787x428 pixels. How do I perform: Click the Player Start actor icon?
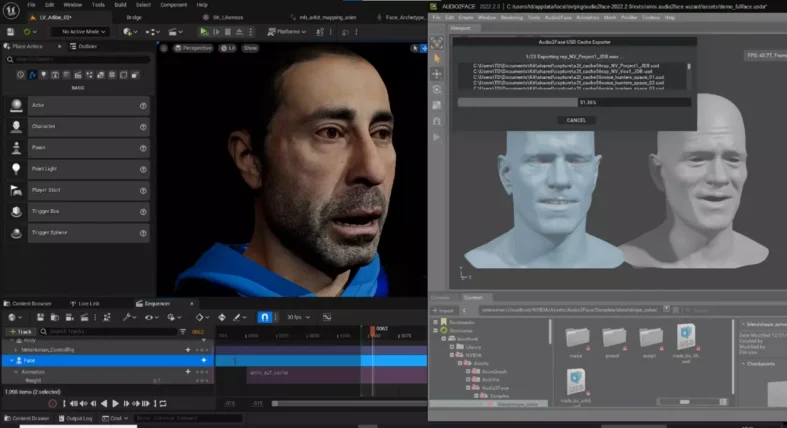[x=17, y=190]
